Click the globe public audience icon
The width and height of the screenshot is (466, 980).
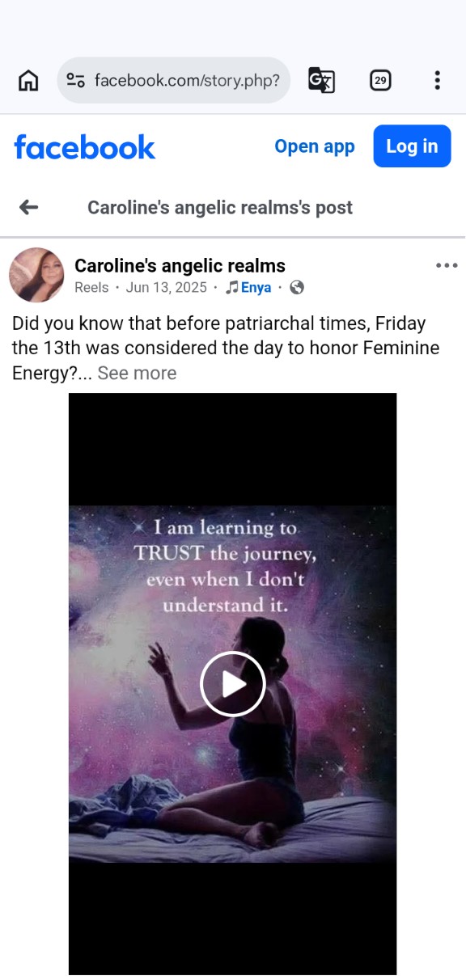pos(297,287)
